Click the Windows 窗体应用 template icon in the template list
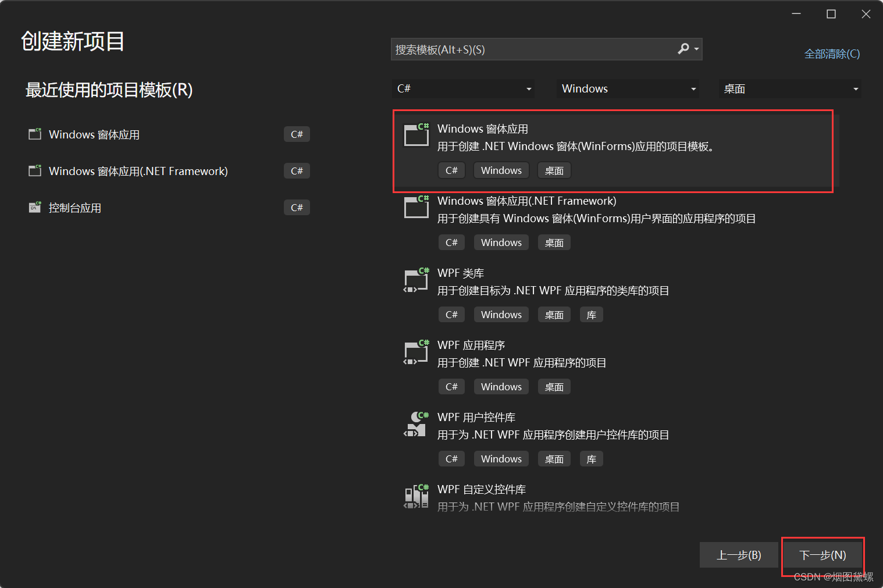This screenshot has width=883, height=588. (416, 134)
